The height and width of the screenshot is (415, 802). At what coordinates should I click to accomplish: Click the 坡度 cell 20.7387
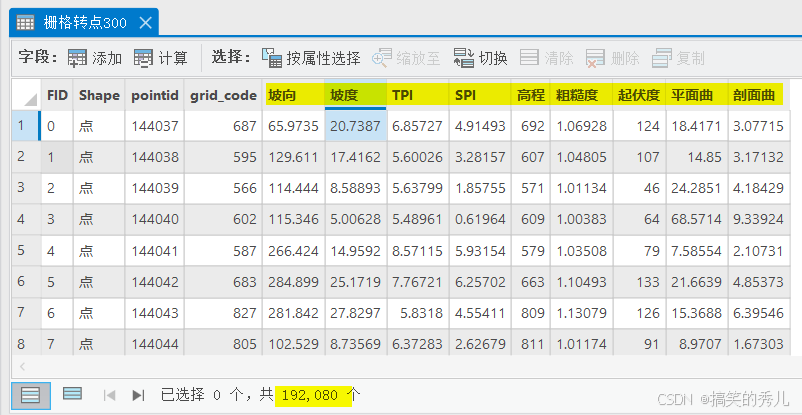point(356,126)
